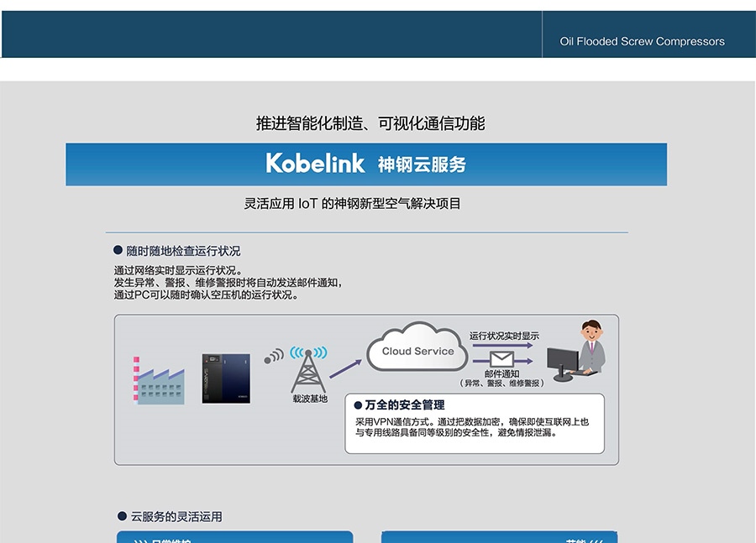Click the line 通过PC可以随时确认空压机的运行状况
This screenshot has width=756, height=543.
click(x=207, y=295)
